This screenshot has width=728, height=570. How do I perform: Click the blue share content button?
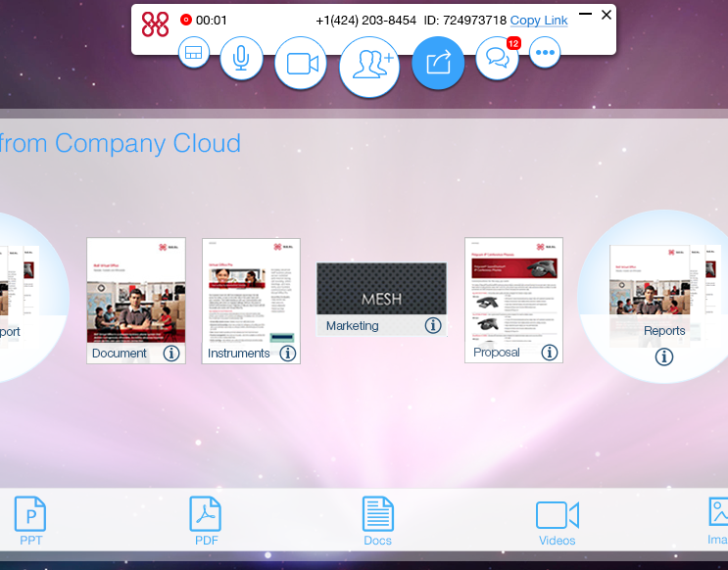point(438,63)
